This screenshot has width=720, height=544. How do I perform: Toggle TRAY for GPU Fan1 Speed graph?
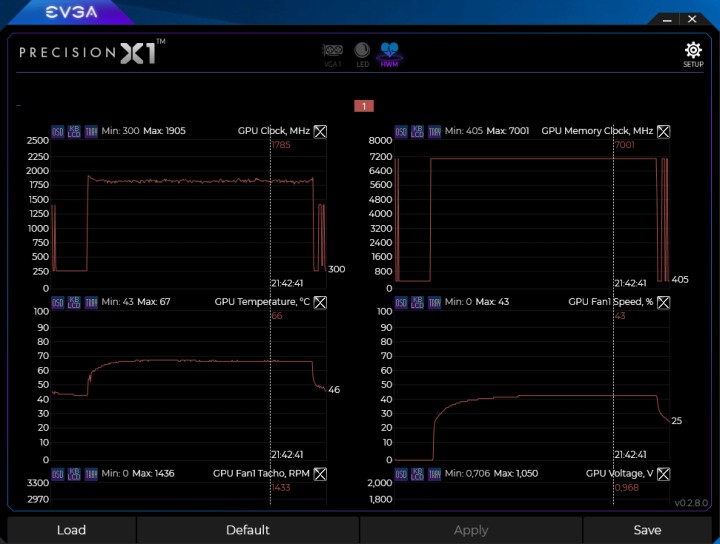(x=434, y=303)
